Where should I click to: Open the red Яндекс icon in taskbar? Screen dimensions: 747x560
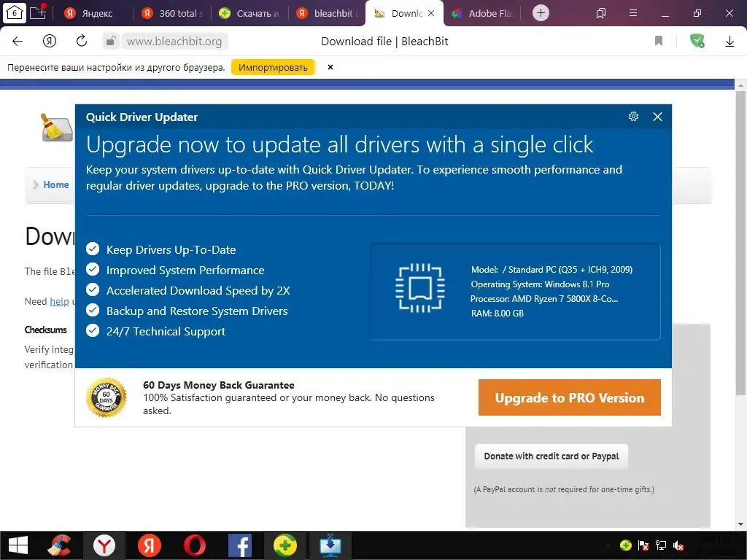coord(149,545)
